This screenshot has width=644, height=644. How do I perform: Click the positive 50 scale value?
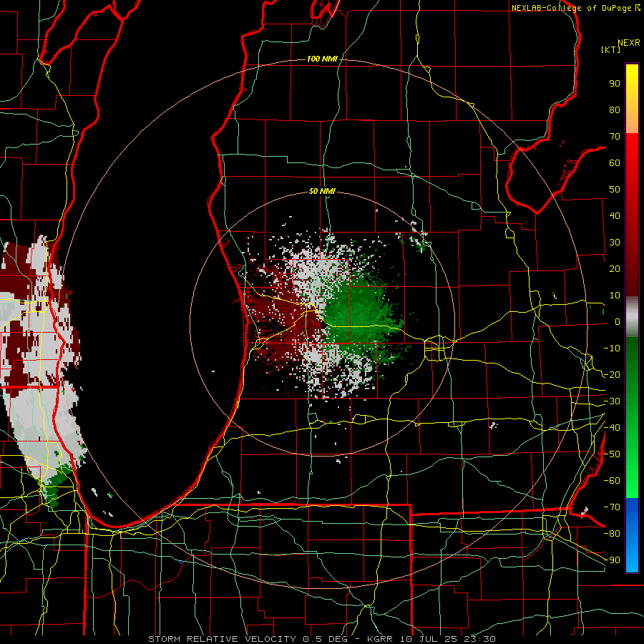point(615,190)
